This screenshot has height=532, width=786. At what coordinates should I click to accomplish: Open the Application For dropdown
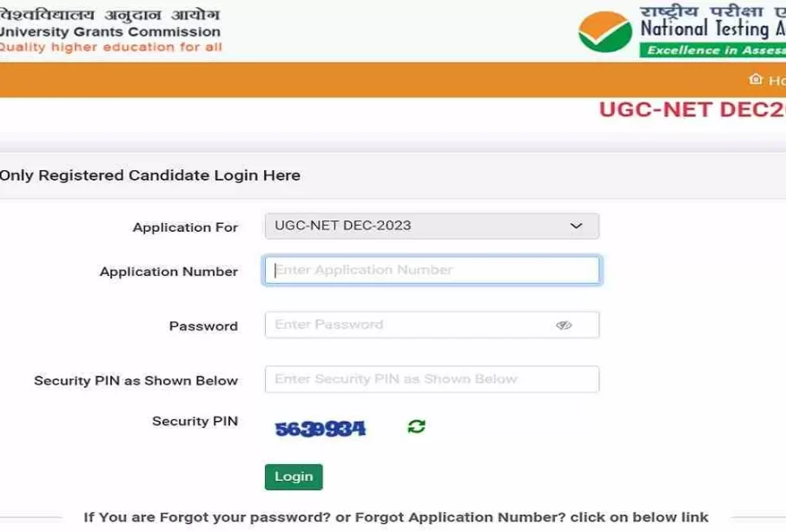[432, 226]
